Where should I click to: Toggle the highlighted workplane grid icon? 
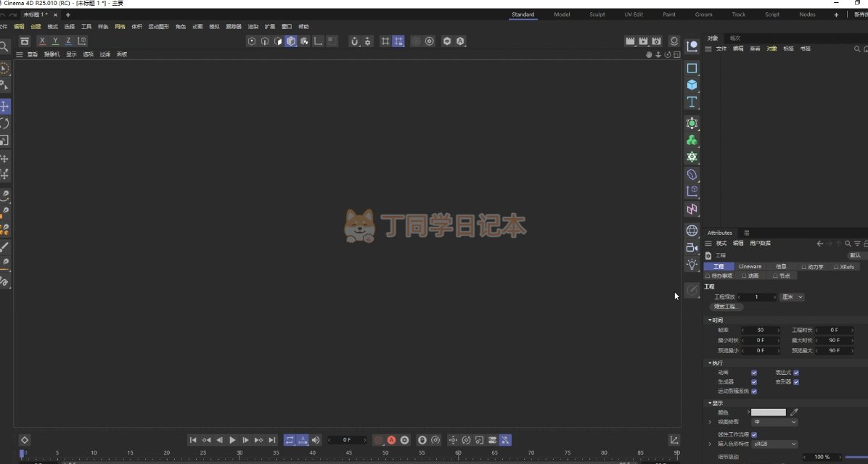[x=398, y=41]
